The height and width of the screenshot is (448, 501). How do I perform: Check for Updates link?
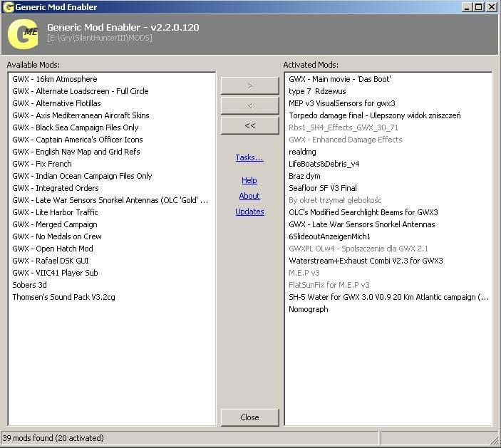pyautogui.click(x=249, y=212)
